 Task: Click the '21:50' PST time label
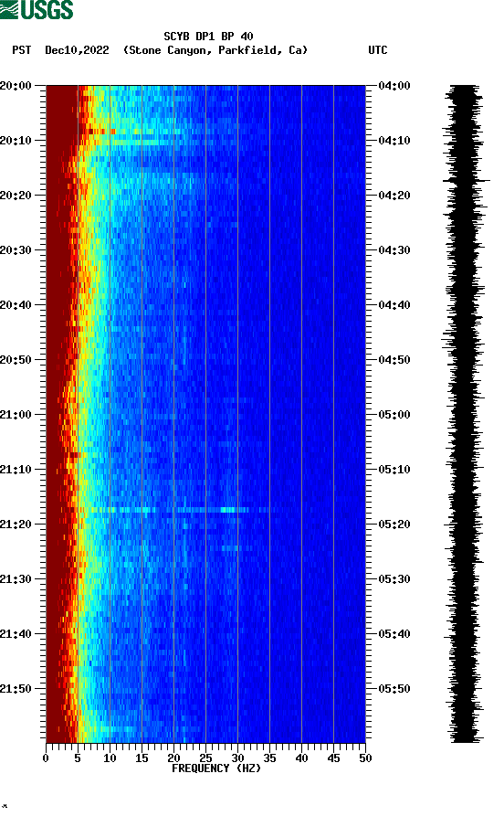click(x=16, y=688)
